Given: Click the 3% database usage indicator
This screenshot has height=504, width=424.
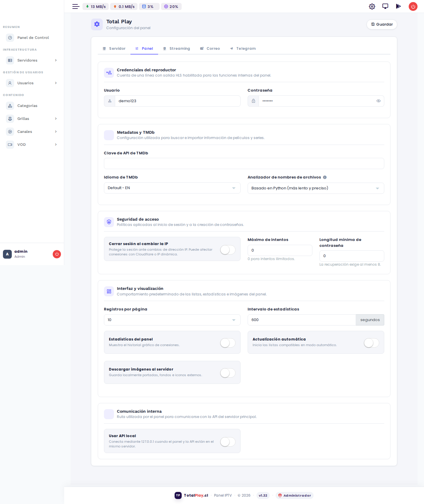Looking at the screenshot, I should [x=149, y=6].
